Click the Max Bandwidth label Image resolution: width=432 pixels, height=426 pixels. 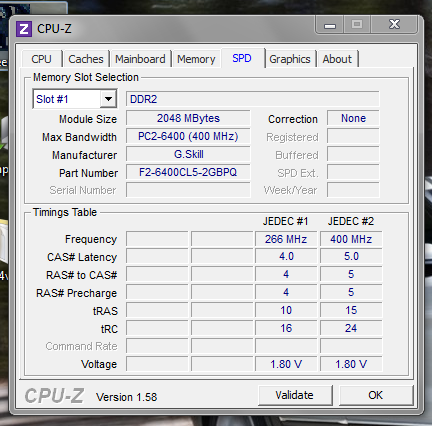point(79,137)
